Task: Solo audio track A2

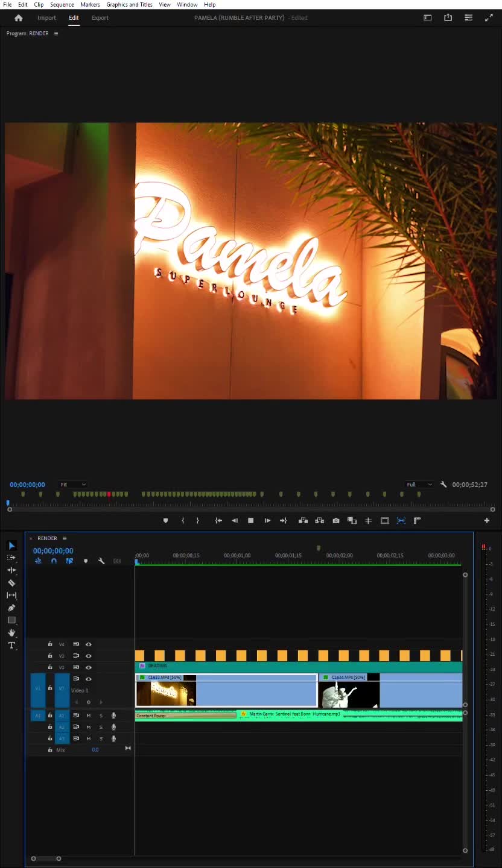Action: coord(101,727)
